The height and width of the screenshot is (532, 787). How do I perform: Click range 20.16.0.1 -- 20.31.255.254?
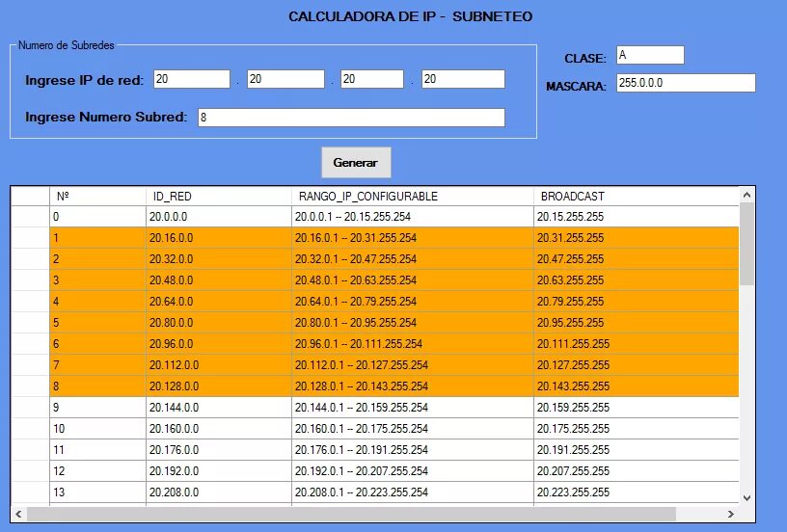click(x=413, y=238)
